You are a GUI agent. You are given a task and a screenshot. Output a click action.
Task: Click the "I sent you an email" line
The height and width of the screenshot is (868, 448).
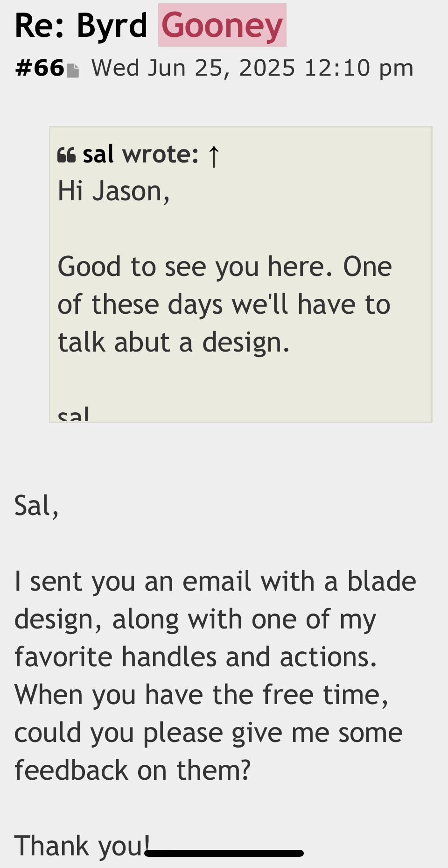(215, 582)
